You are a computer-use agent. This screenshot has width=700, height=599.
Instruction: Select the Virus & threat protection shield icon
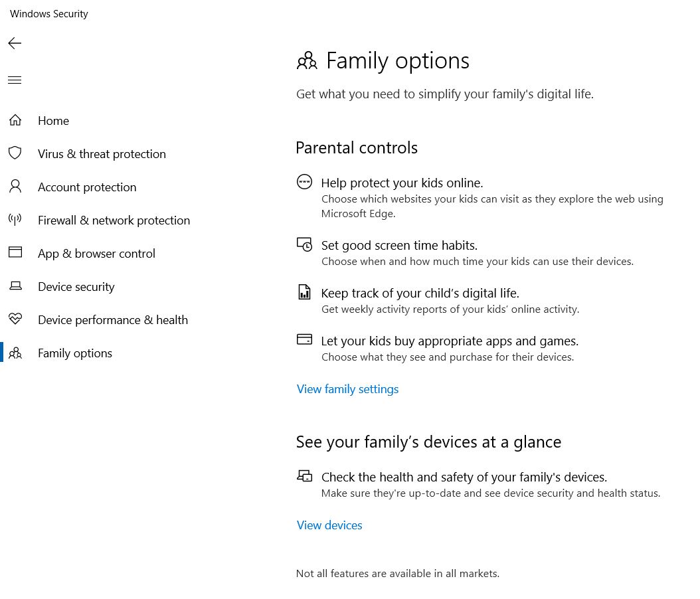coord(15,153)
